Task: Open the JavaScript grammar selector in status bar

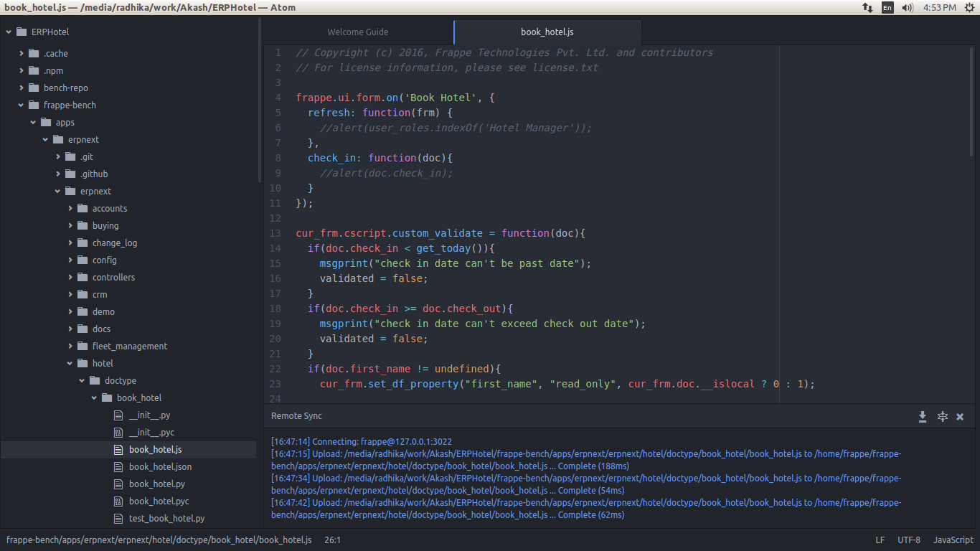Action: 953,540
